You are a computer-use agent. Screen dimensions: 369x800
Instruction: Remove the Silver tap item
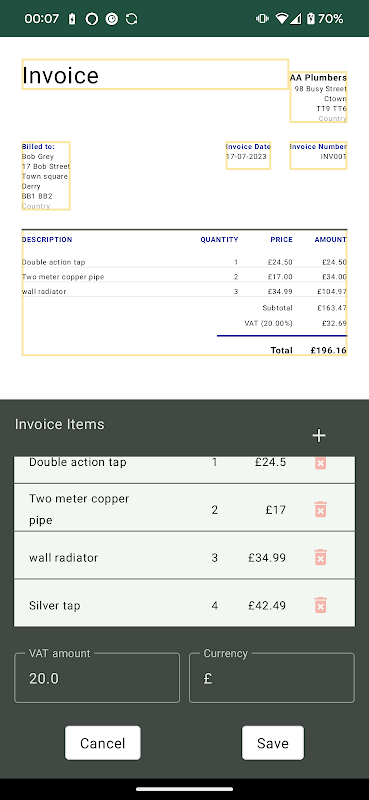320,605
